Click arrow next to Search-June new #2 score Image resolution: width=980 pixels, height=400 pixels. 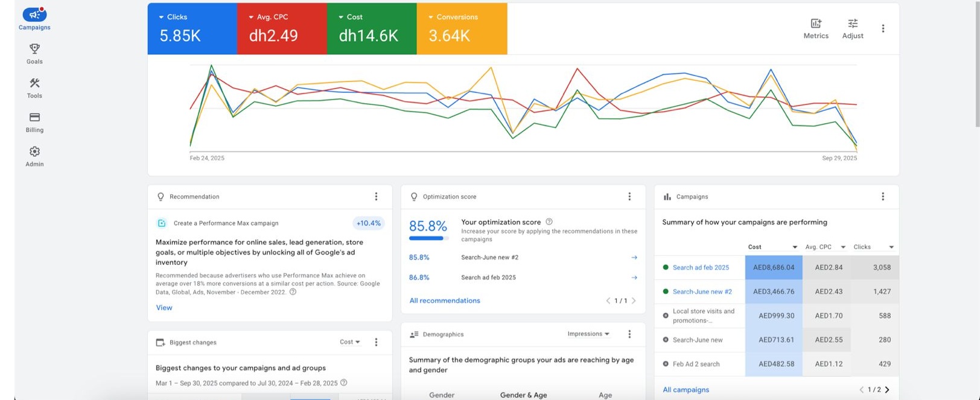(634, 258)
